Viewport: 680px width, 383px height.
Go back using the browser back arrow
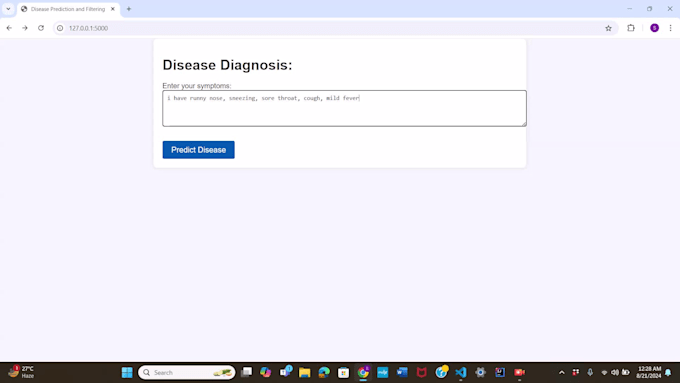[9, 28]
